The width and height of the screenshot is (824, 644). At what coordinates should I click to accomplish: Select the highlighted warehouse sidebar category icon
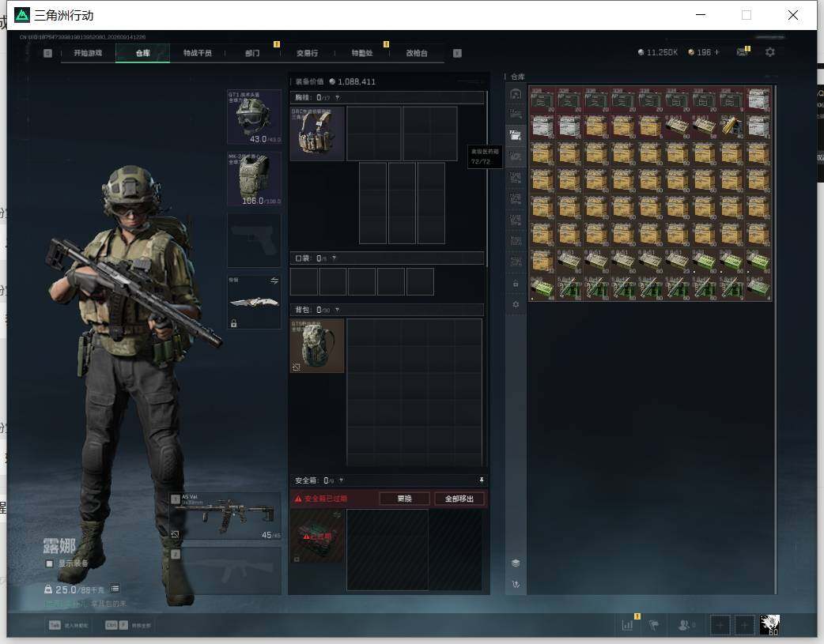(x=516, y=135)
